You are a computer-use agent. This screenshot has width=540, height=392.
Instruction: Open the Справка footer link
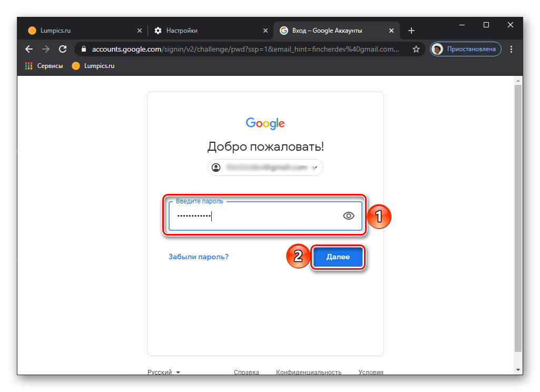coord(246,372)
